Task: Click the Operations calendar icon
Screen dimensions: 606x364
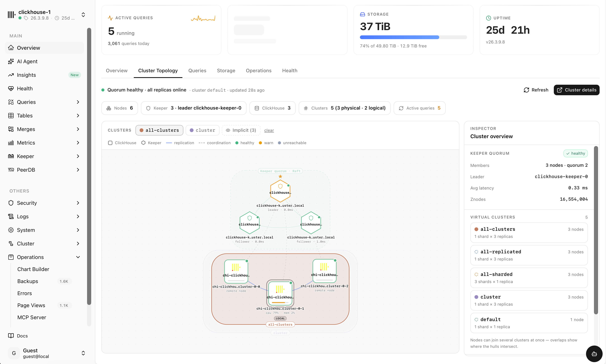Action: tap(11, 257)
